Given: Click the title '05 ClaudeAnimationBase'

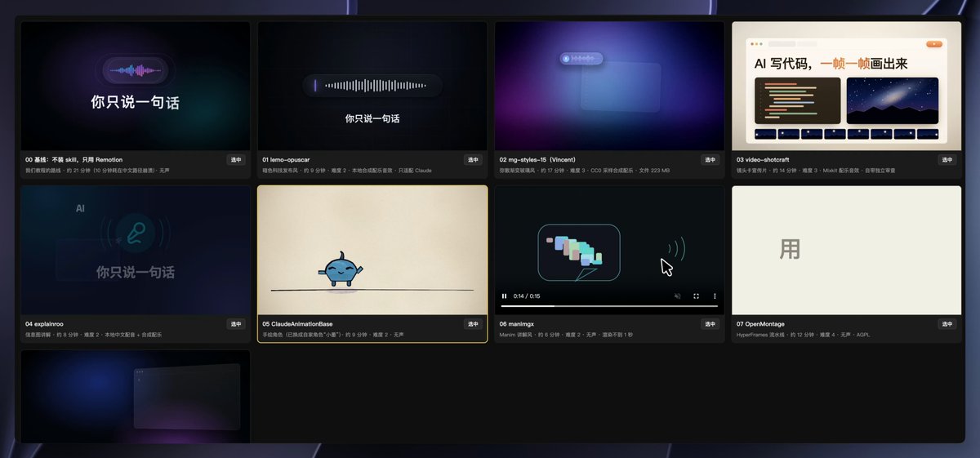Looking at the screenshot, I should pyautogui.click(x=297, y=324).
